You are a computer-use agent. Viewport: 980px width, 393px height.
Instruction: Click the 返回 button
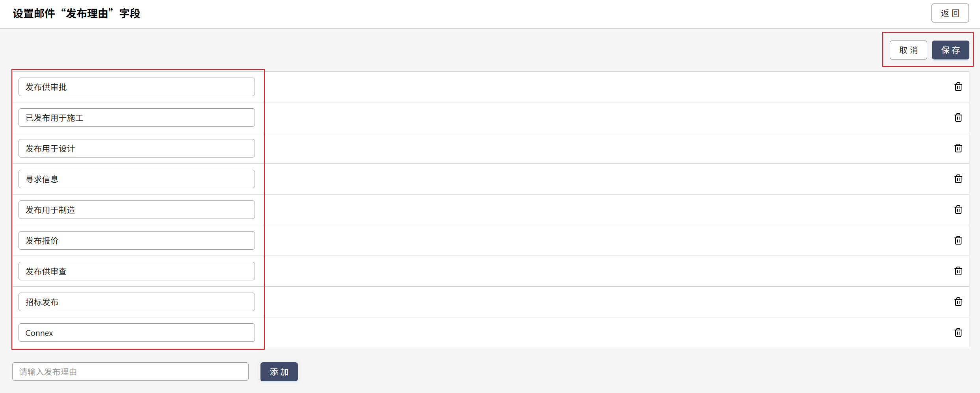(x=950, y=13)
